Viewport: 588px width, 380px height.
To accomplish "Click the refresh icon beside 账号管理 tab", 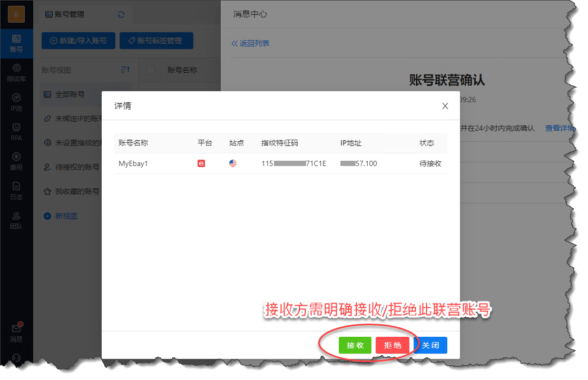I will click(x=121, y=15).
